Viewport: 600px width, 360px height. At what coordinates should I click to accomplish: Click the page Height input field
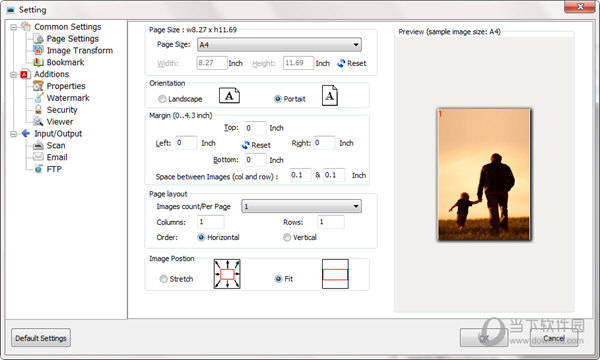[x=298, y=63]
